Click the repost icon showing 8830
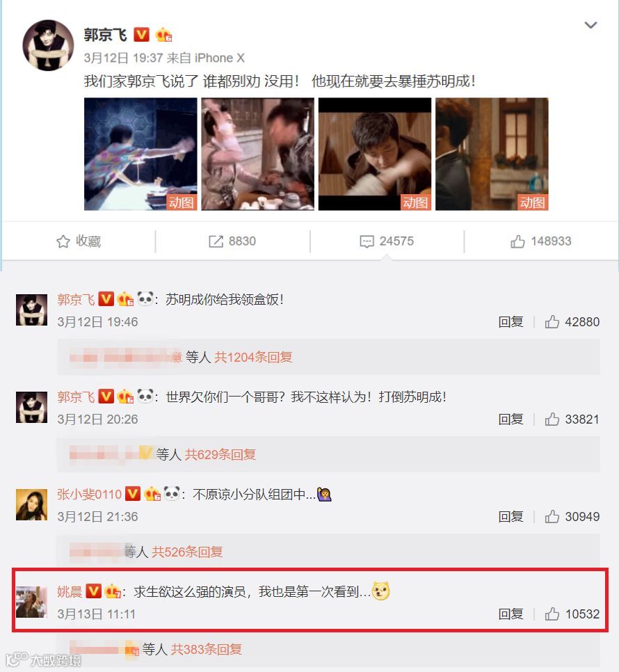The height and width of the screenshot is (672, 619). (216, 241)
